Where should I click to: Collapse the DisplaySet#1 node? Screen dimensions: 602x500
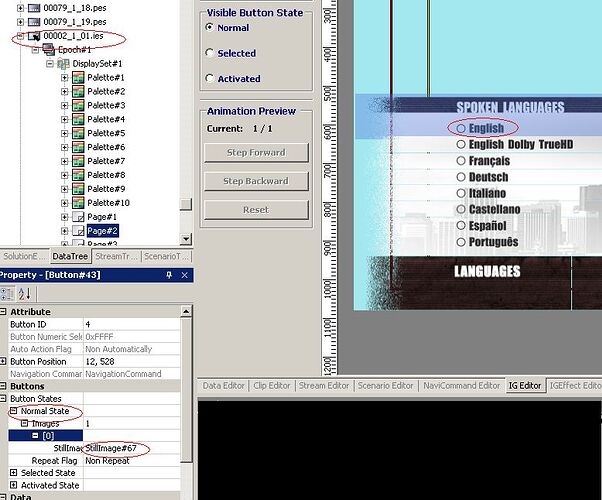pyautogui.click(x=50, y=64)
